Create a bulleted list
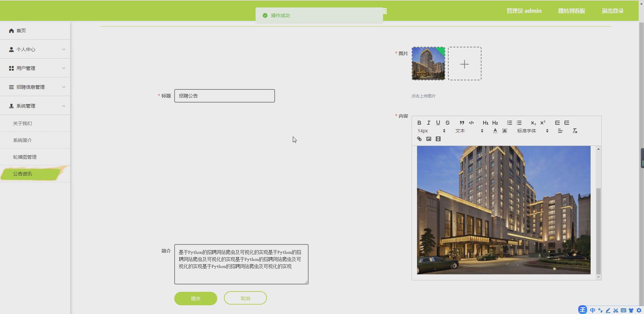This screenshot has height=314, width=644. click(519, 123)
